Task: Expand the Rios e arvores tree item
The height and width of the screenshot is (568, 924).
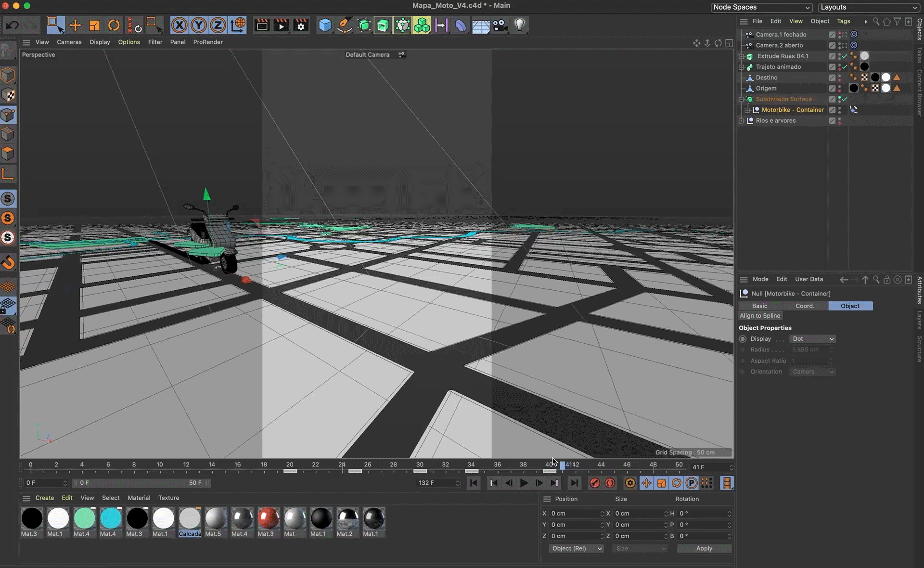Action: coord(742,121)
